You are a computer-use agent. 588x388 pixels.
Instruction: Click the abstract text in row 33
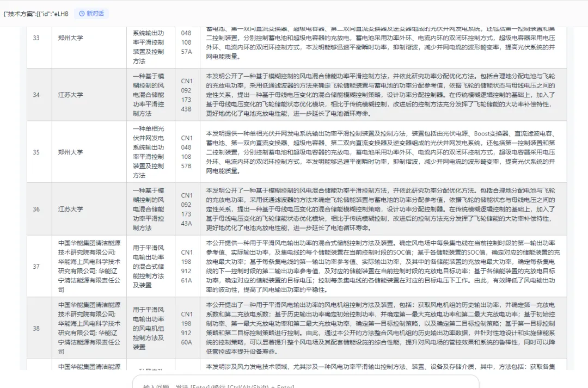click(381, 42)
